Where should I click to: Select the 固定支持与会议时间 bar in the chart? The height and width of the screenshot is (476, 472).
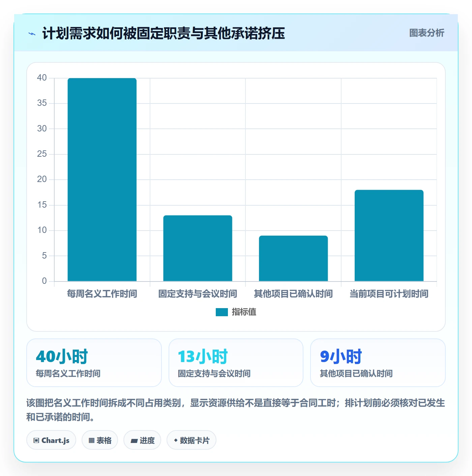(198, 248)
